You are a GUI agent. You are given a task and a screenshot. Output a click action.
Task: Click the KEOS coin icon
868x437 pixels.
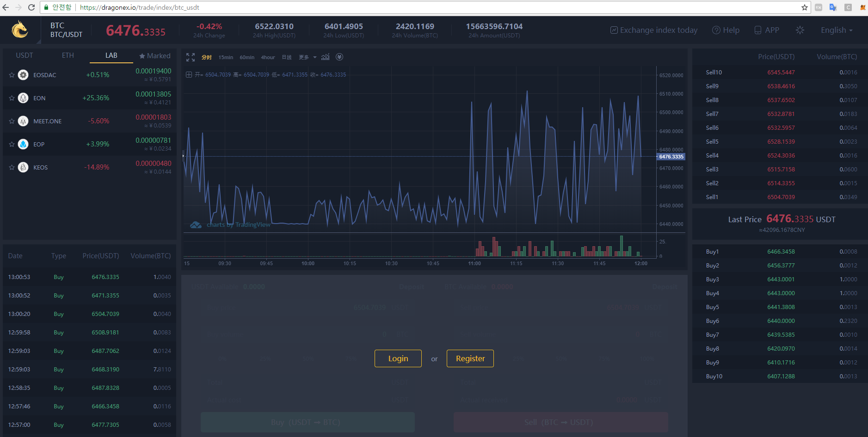coord(23,167)
